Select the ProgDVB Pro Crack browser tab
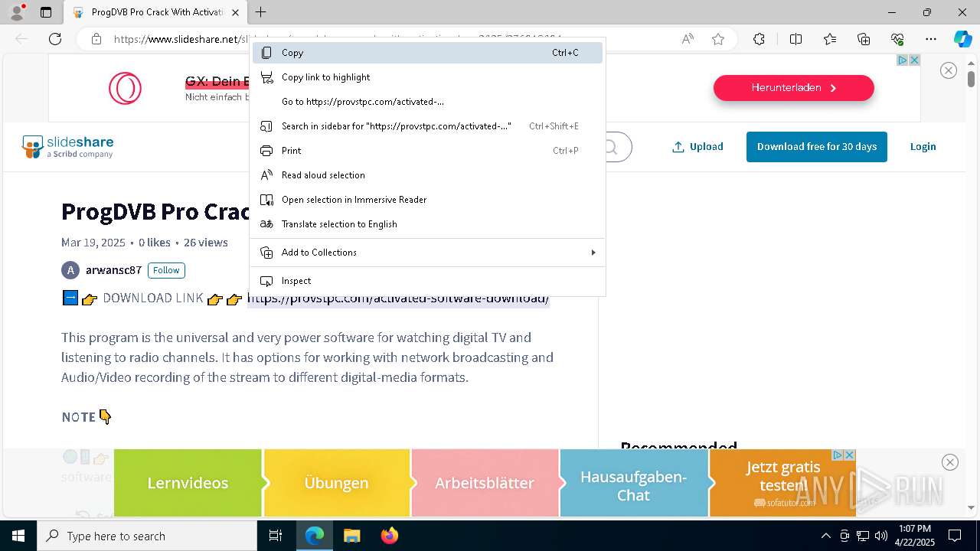Viewport: 980px width, 551px height. 155,12
